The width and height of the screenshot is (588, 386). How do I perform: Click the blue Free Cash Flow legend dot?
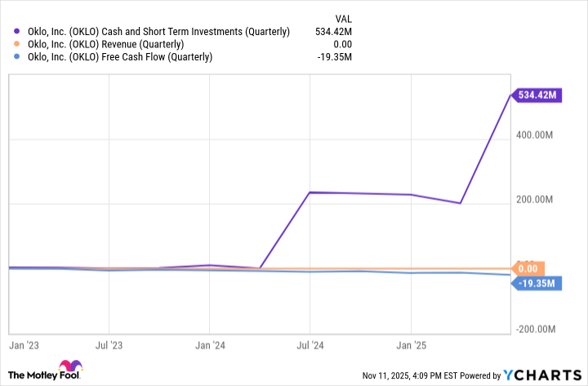pyautogui.click(x=16, y=57)
